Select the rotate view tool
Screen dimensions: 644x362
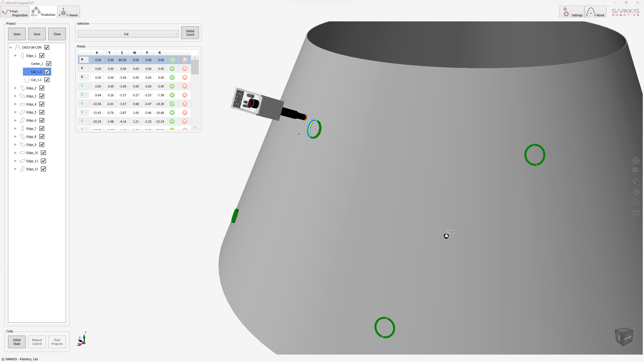coord(636,203)
